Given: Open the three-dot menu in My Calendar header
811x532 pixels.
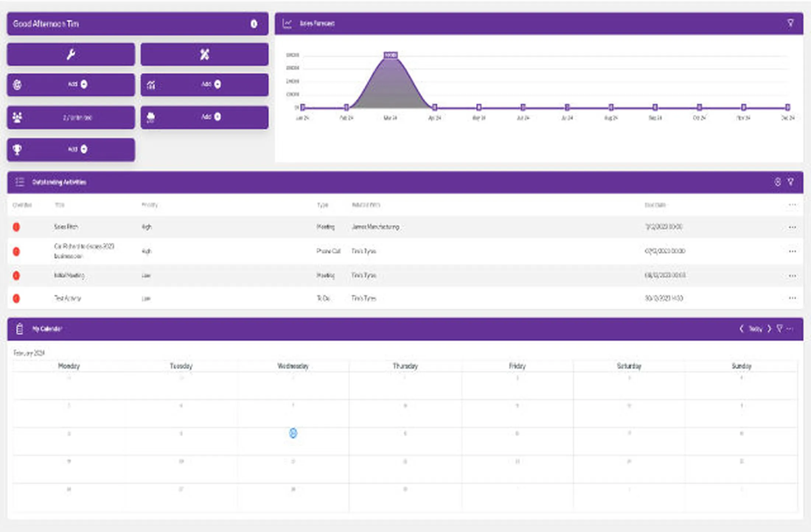Looking at the screenshot, I should [x=790, y=329].
